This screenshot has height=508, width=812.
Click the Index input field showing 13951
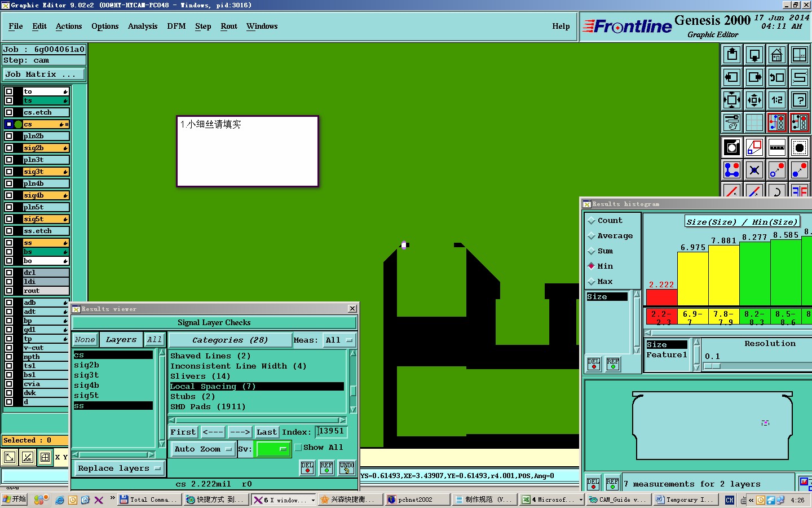coord(331,432)
